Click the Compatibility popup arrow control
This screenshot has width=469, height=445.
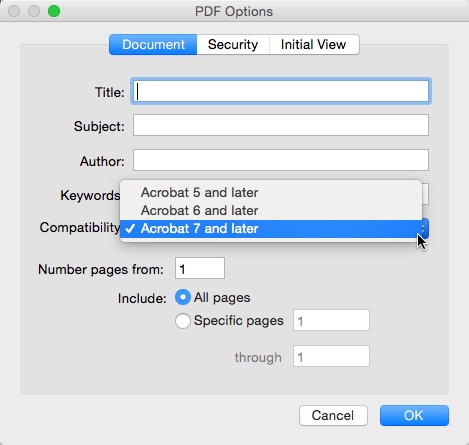tap(424, 229)
